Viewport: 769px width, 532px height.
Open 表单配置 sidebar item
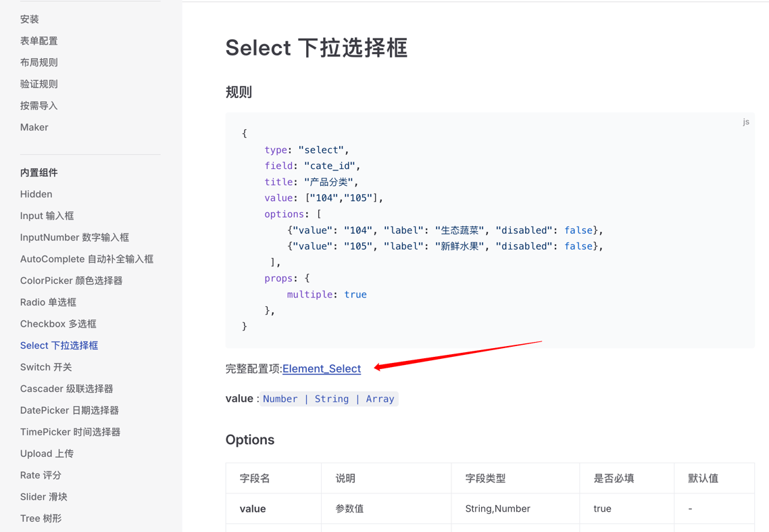39,41
